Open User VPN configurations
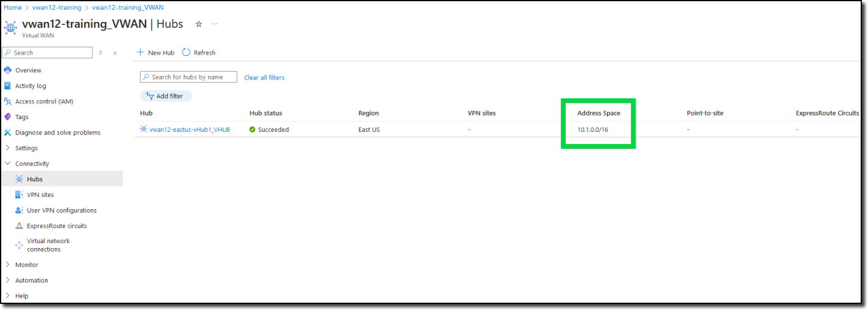Viewport: 868px width, 310px height. click(61, 210)
